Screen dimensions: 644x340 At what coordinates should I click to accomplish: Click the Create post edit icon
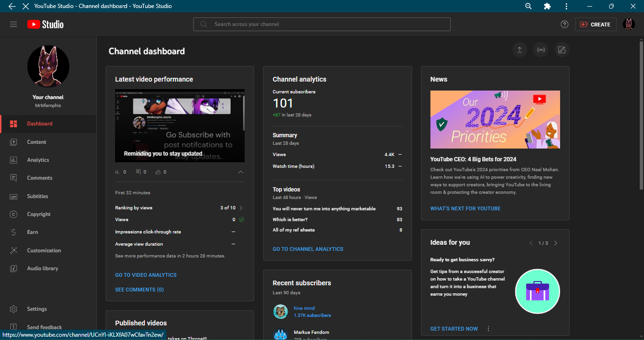point(561,50)
